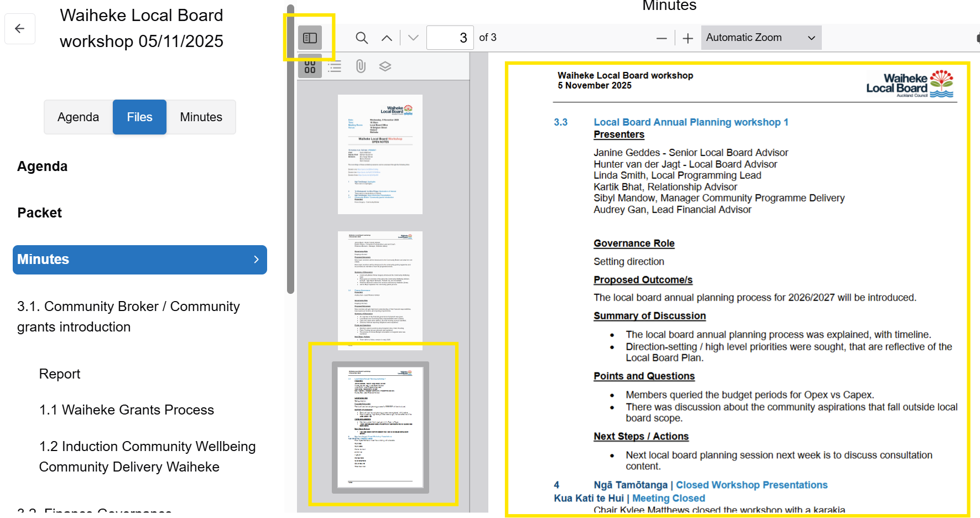
Task: Switch to the Minutes tab
Action: (x=201, y=117)
